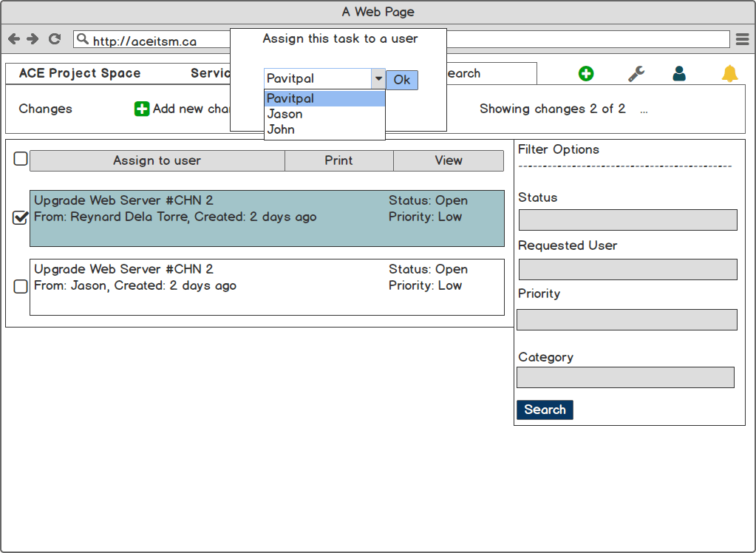756x553 pixels.
Task: Reload the page with refresh icon
Action: [54, 39]
